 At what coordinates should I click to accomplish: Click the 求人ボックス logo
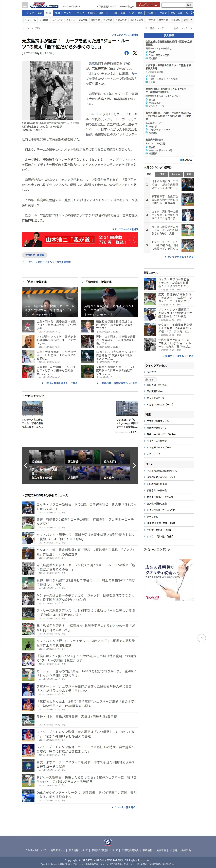click(186, 160)
